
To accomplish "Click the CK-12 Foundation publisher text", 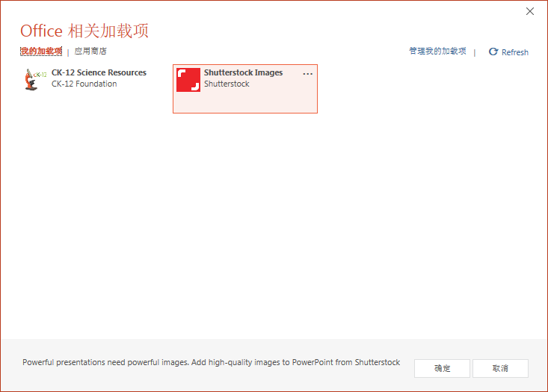I will 84,84.
